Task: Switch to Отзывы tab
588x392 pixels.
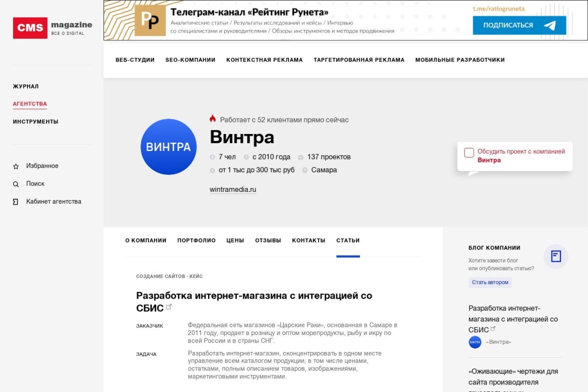Action: click(x=268, y=240)
